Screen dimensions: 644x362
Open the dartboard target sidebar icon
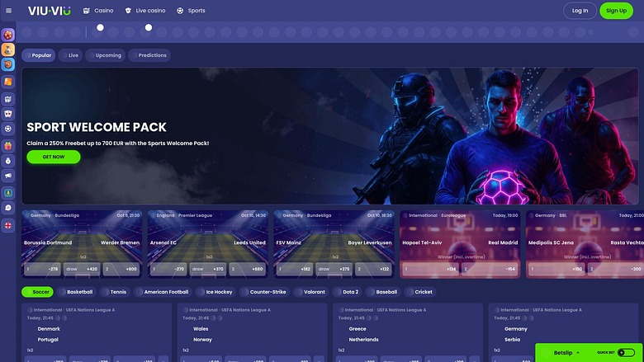pyautogui.click(x=7, y=64)
